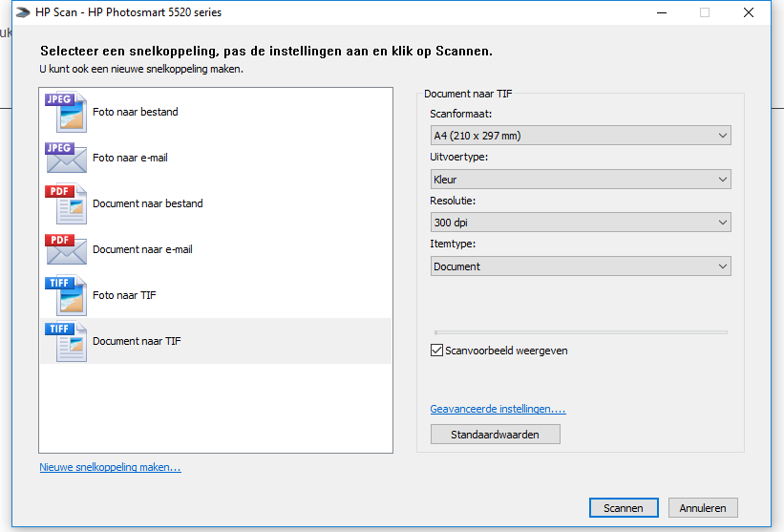This screenshot has width=784, height=532.
Task: Choose the PDF document icon for Document naar bestand
Action: click(x=66, y=203)
